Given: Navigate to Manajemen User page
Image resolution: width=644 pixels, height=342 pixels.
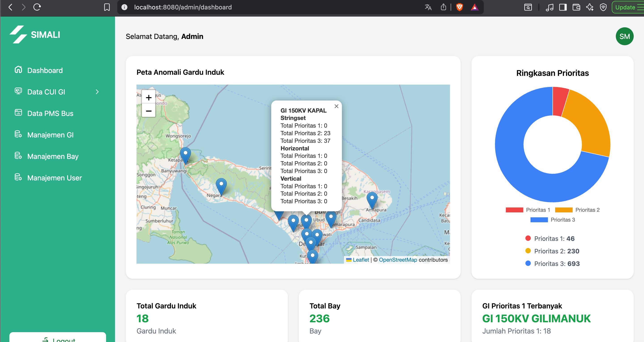Looking at the screenshot, I should pos(54,177).
